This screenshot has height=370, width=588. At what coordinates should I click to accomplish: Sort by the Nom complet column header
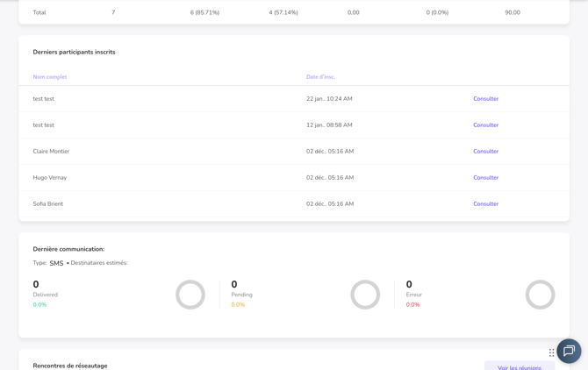pyautogui.click(x=50, y=77)
